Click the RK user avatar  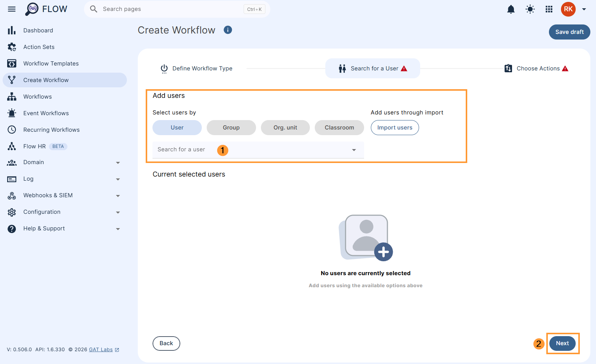[568, 9]
